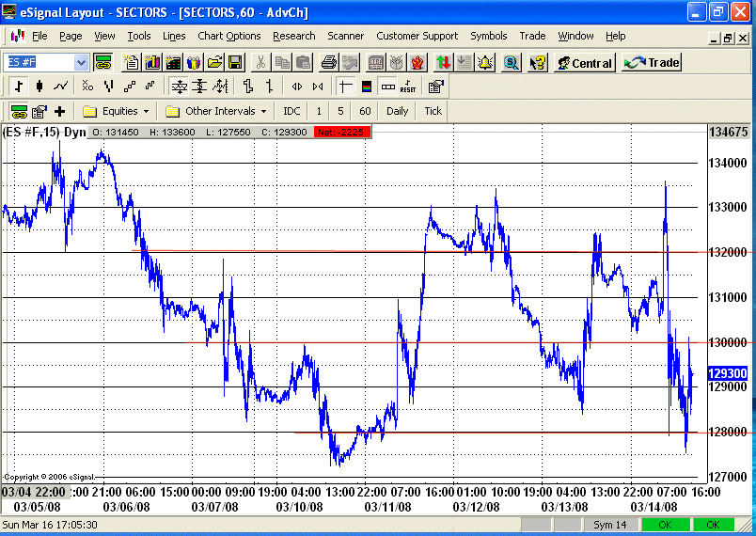This screenshot has height=536, width=756.
Task: Click the scissors cut icon
Action: click(260, 63)
